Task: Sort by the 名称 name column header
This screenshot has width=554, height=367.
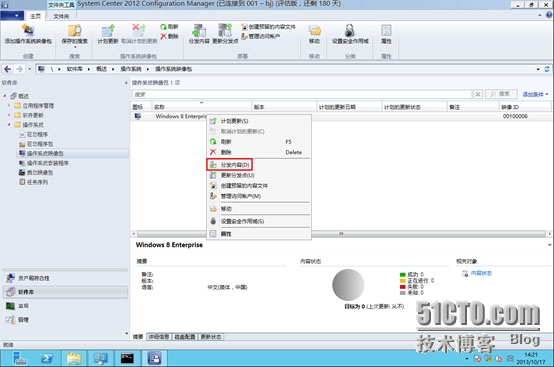Action: [x=202, y=107]
